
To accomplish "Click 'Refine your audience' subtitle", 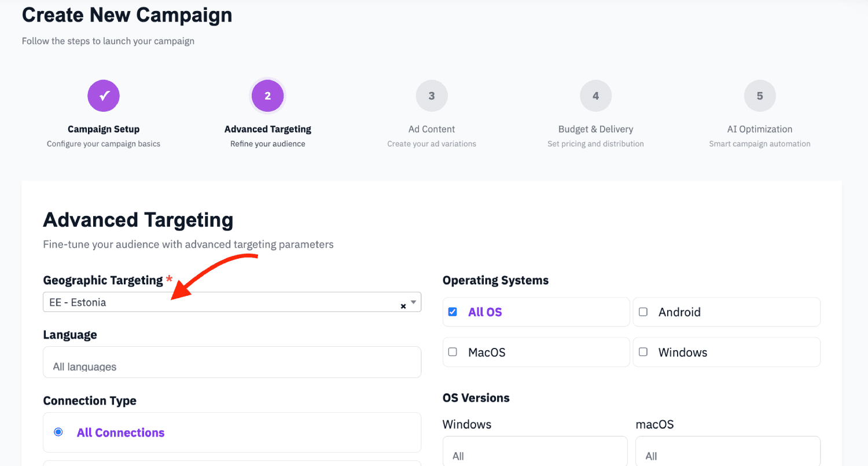I will tap(268, 144).
